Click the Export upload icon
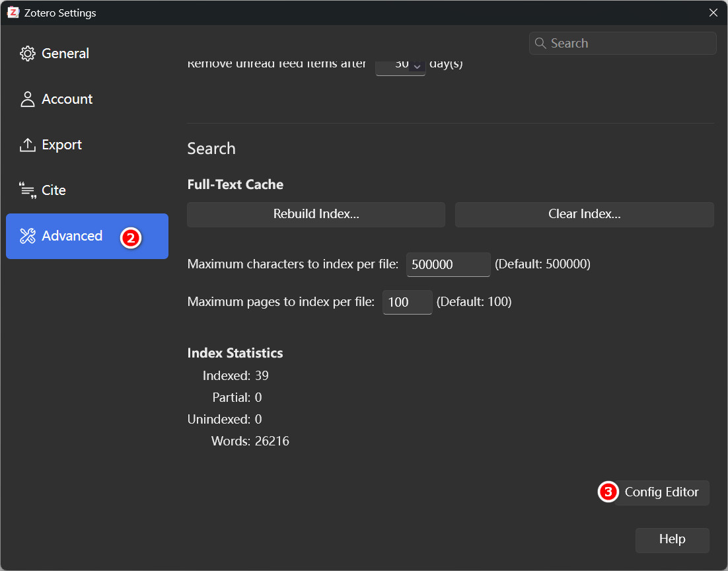This screenshot has width=728, height=571. 27,145
